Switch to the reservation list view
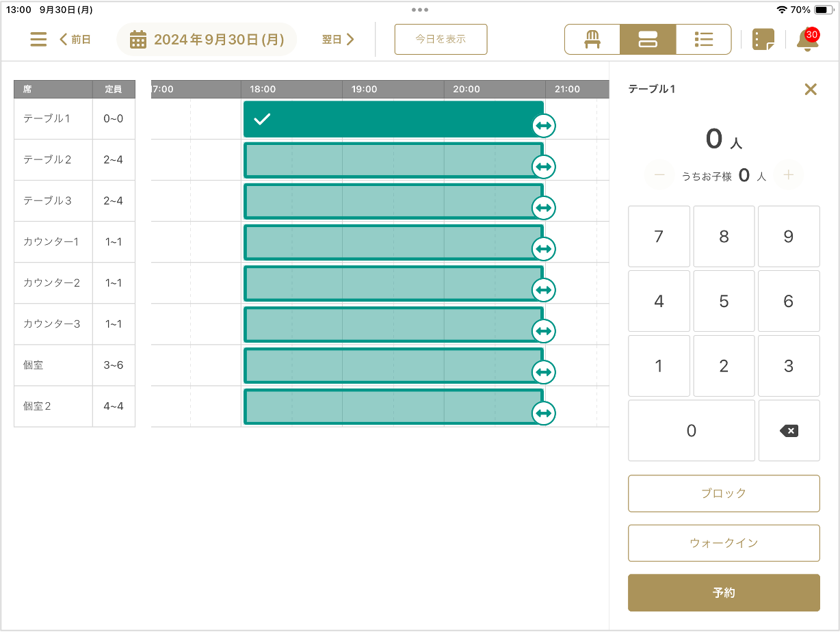The height and width of the screenshot is (632, 840). click(703, 40)
